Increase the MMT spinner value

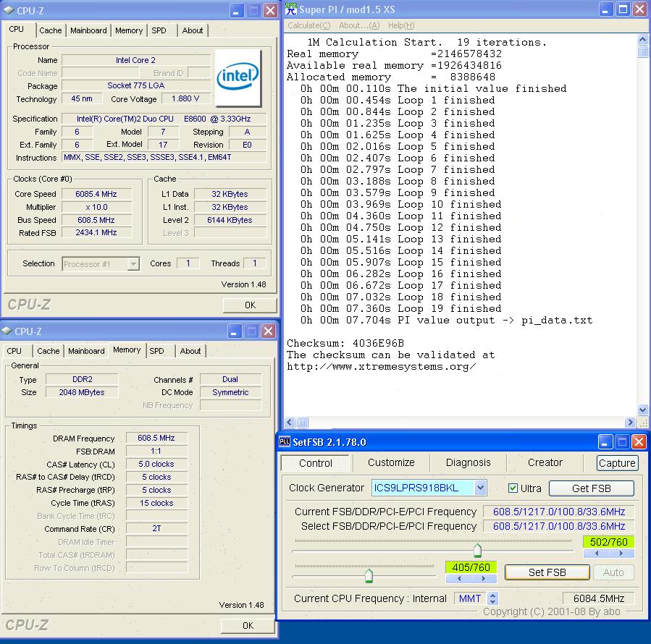point(493,595)
